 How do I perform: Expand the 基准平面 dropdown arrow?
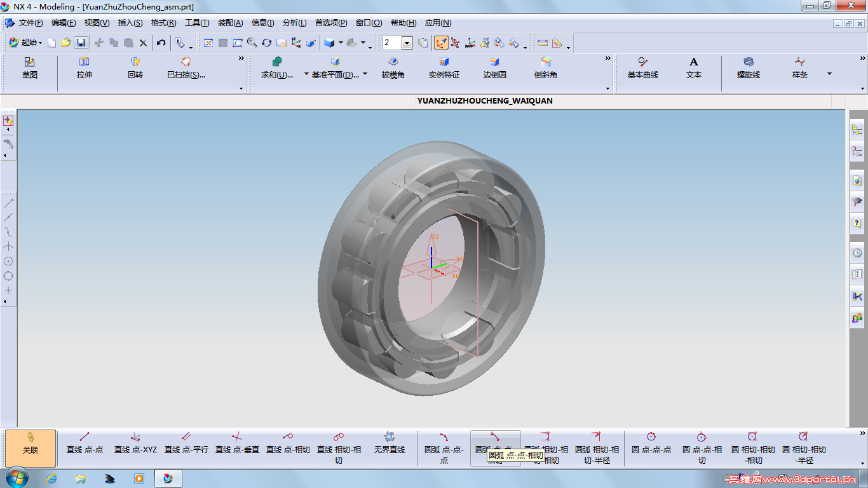tap(365, 74)
